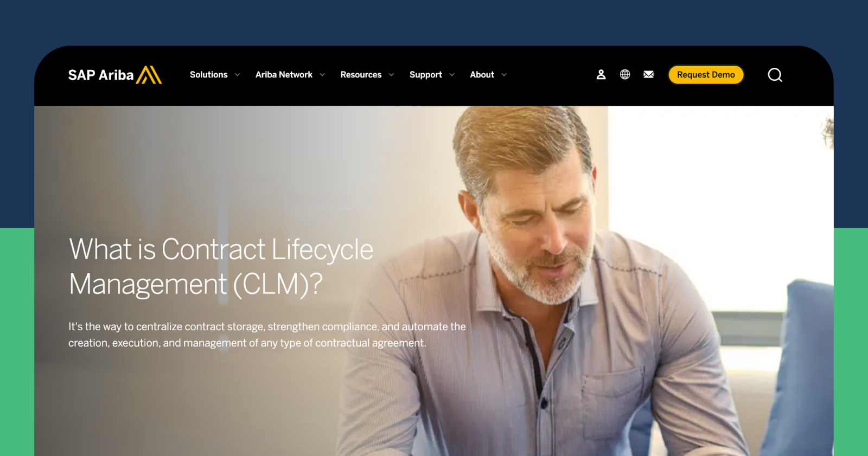Open the Resources menu
Viewport: 868px width, 456px height.
[361, 75]
